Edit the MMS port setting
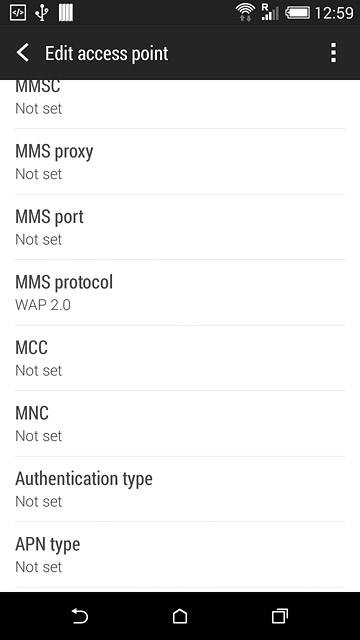Viewport: 360px width, 640px height. tap(180, 227)
